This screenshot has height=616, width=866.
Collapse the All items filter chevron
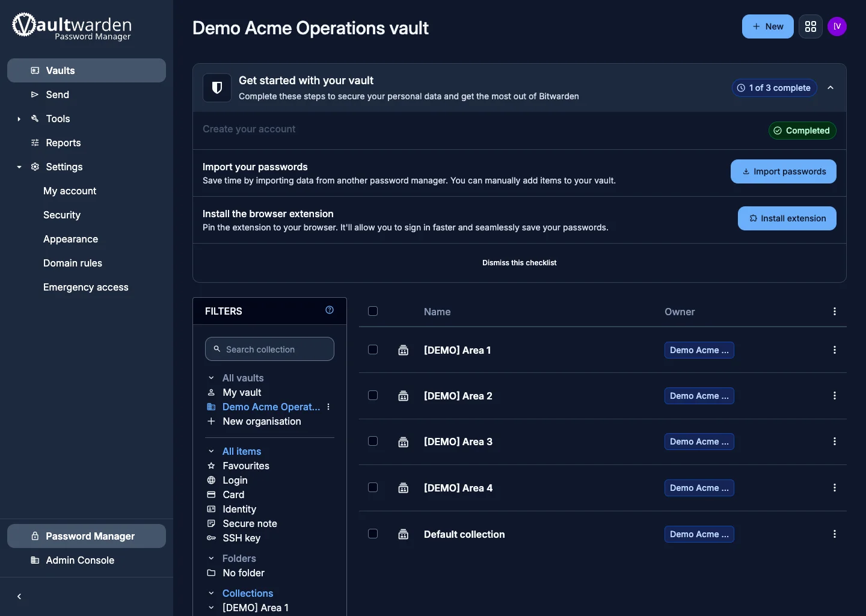(x=211, y=451)
